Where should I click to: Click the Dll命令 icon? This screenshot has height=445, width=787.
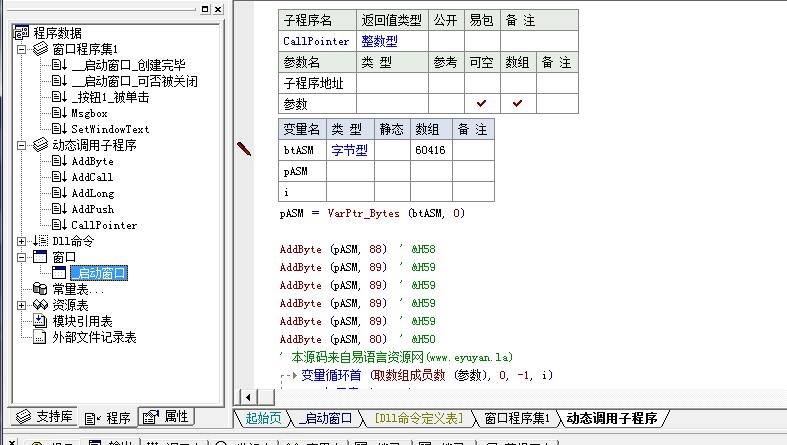[41, 241]
